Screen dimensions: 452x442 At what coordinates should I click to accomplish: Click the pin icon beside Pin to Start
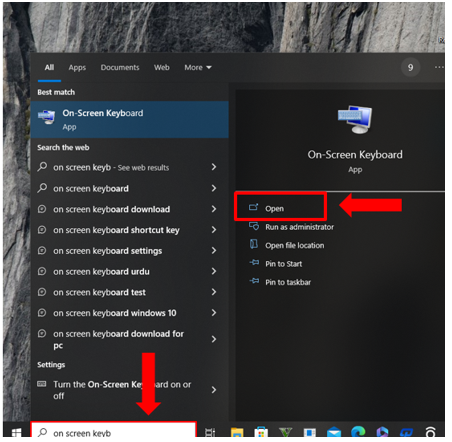tap(254, 263)
